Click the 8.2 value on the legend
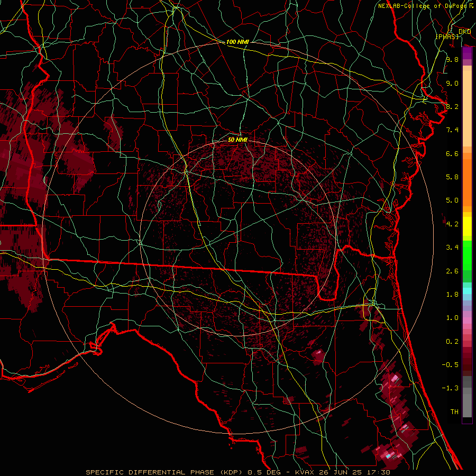Screen dimensions: 476x476 452,106
